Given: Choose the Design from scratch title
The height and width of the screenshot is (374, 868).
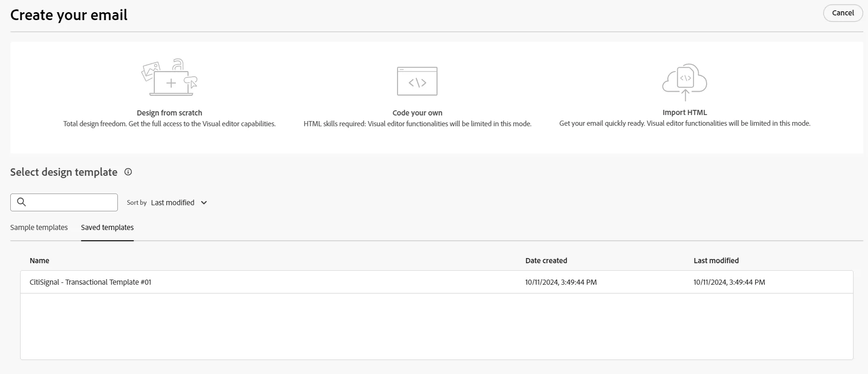Looking at the screenshot, I should [x=169, y=113].
